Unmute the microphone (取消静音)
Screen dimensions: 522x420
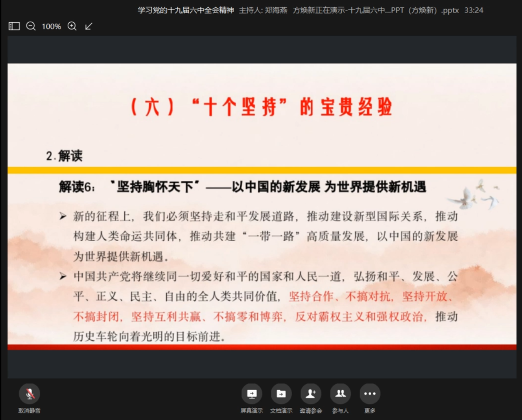[29, 394]
